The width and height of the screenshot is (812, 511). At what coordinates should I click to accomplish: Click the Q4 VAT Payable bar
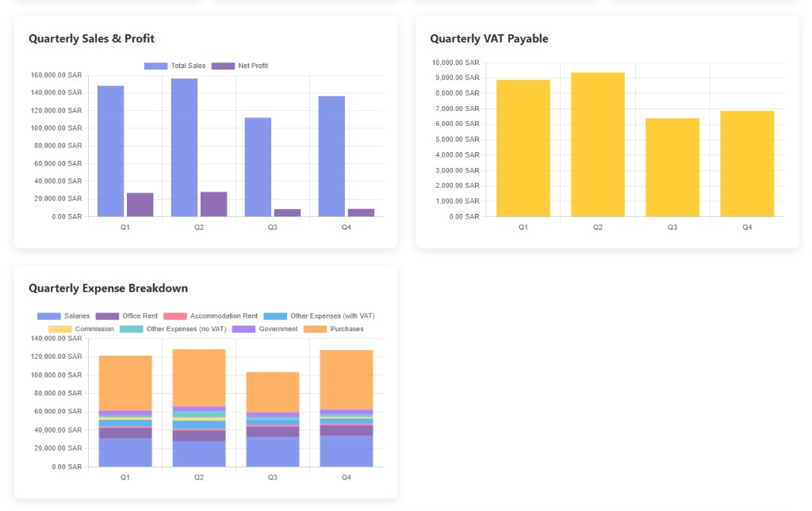(747, 163)
